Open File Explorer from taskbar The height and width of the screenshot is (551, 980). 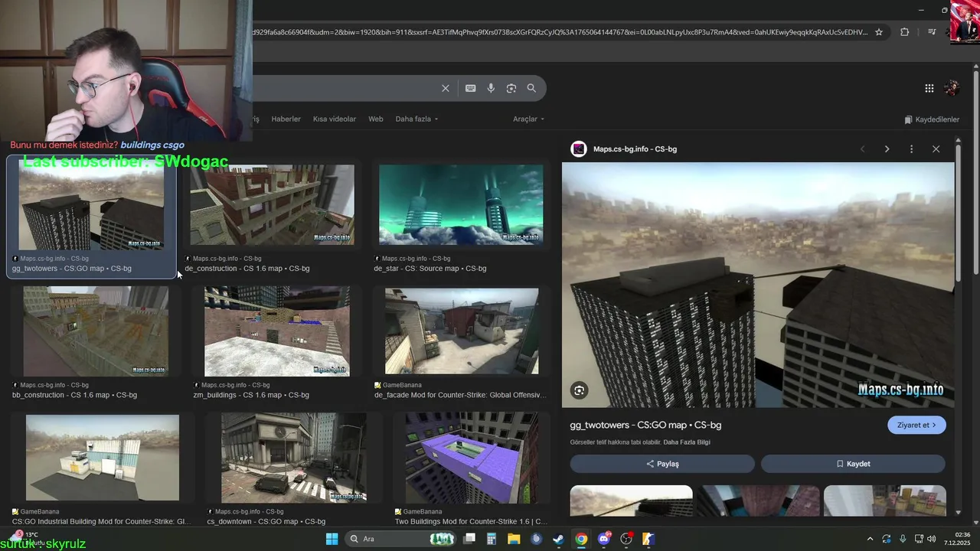514,539
